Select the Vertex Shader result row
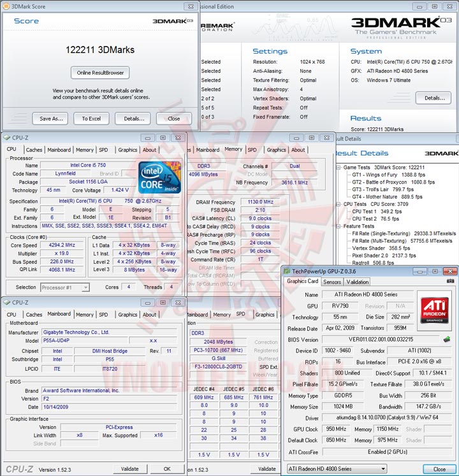The image size is (459, 476). click(x=381, y=249)
